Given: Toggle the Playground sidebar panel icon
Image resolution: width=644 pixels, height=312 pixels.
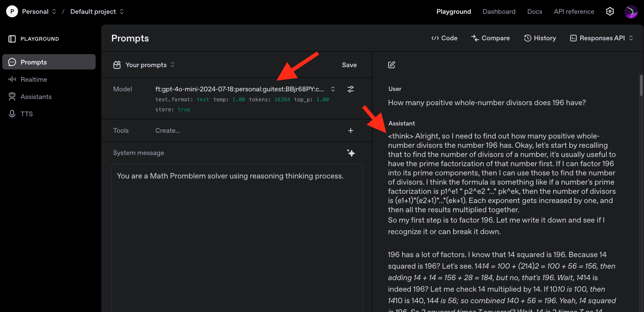Looking at the screenshot, I should click(12, 39).
